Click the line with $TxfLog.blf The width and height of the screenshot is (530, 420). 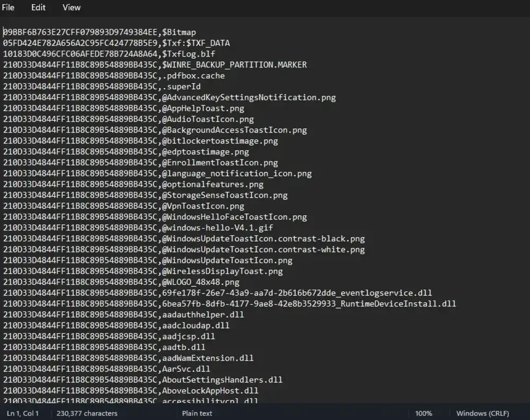pyautogui.click(x=109, y=54)
